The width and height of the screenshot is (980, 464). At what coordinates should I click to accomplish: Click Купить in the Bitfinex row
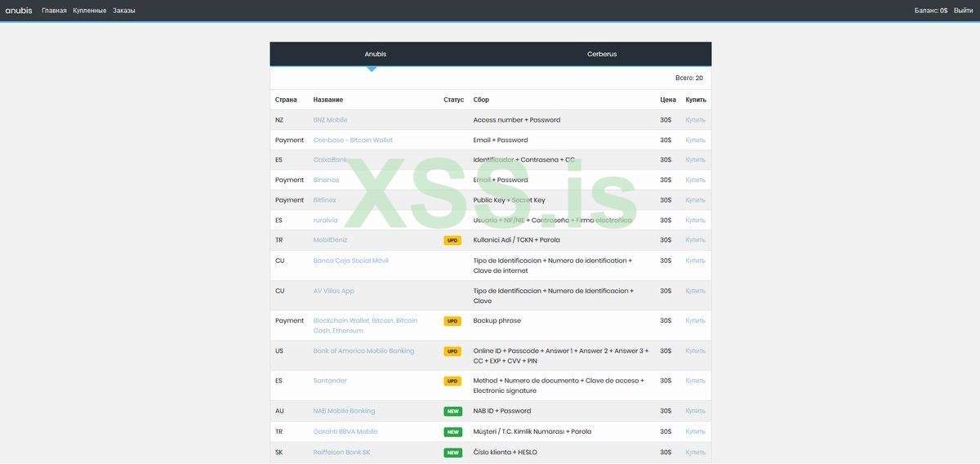(x=695, y=200)
